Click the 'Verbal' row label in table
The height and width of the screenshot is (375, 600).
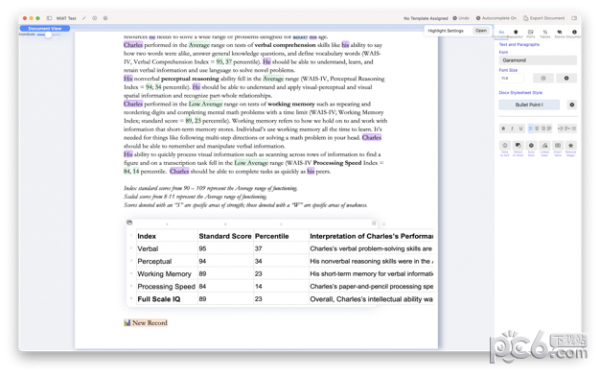click(148, 249)
